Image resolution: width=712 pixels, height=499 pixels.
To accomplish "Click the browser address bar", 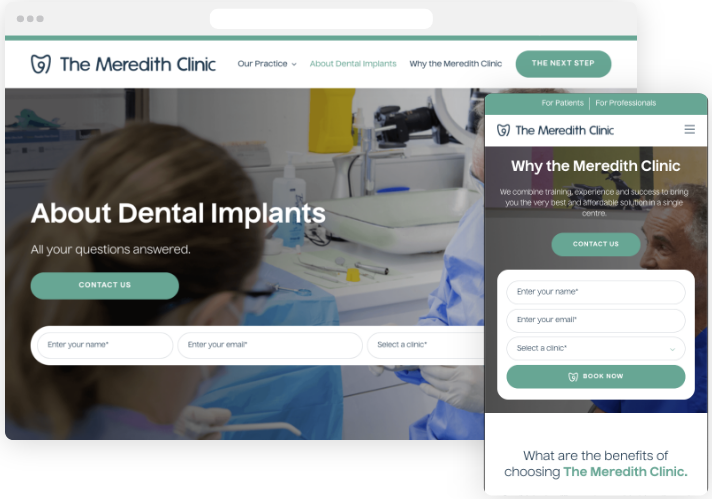I will (x=321, y=19).
